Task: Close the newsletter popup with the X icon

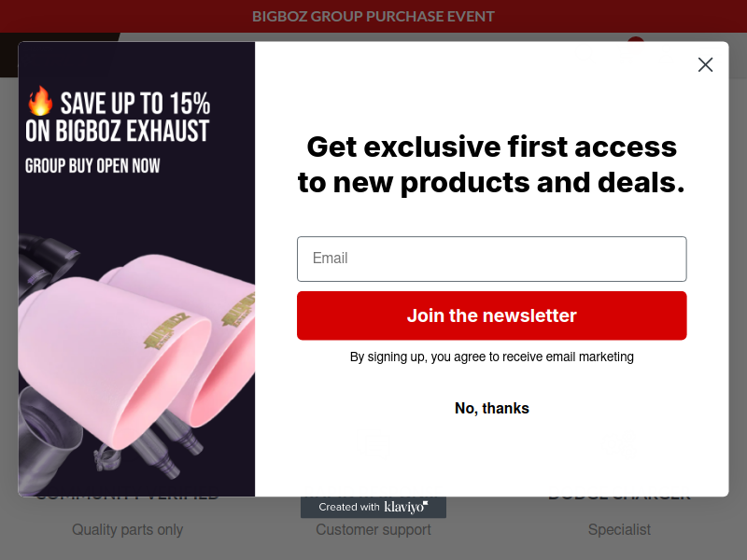Action: click(705, 64)
